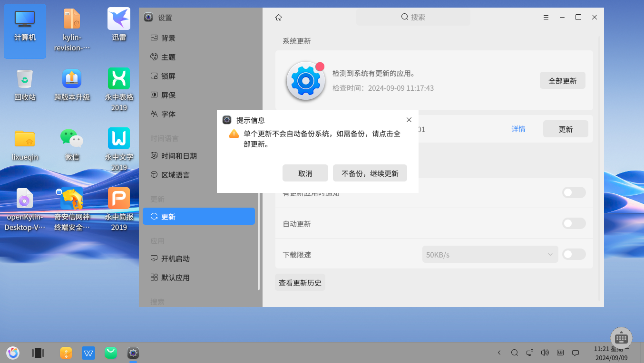The height and width of the screenshot is (363, 644).
Task: Click the 检查时间 timestamp text
Action: [383, 88]
